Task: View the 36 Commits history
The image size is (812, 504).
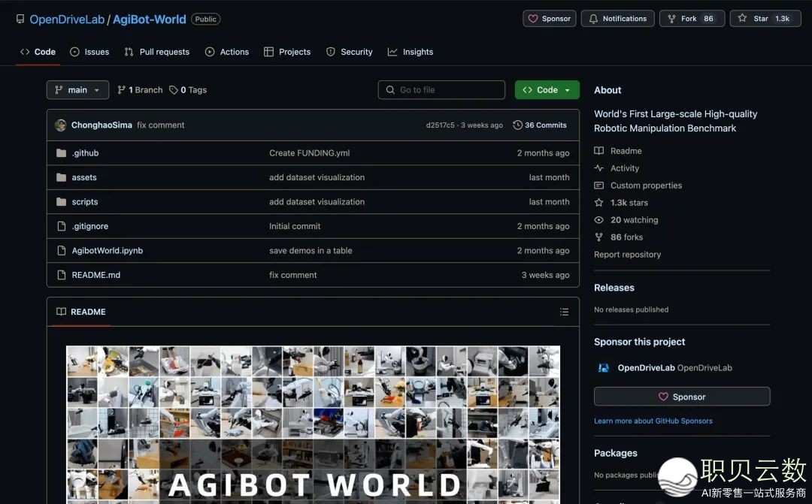Action: click(x=540, y=125)
